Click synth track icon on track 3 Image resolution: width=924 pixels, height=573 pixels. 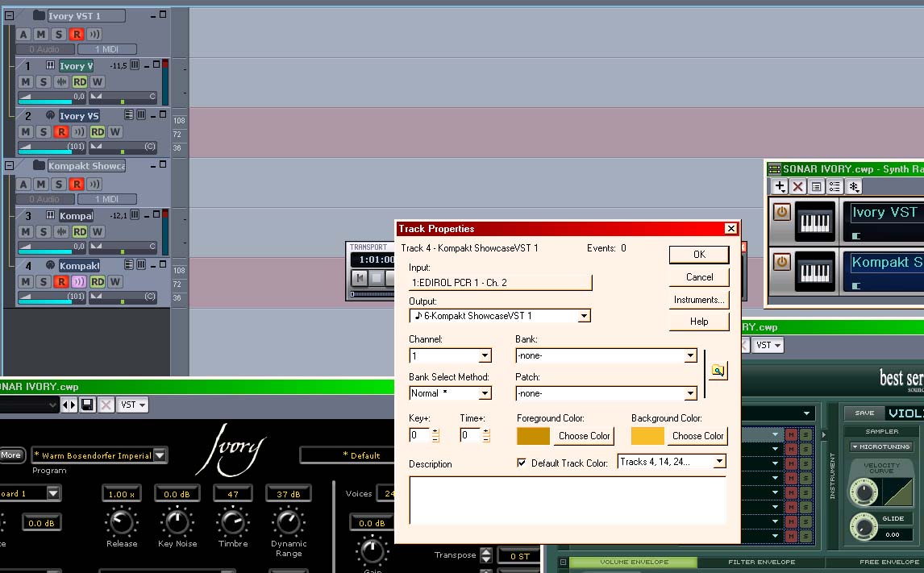[50, 215]
